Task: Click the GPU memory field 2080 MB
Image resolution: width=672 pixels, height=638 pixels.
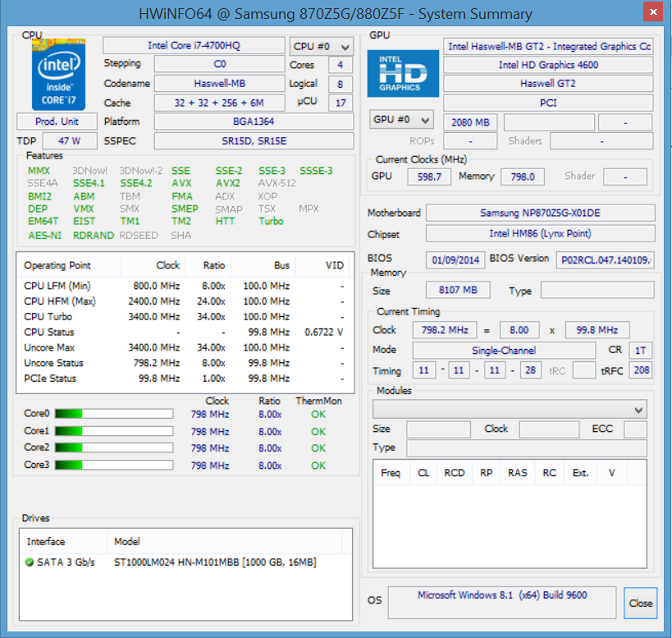Action: pyautogui.click(x=470, y=122)
